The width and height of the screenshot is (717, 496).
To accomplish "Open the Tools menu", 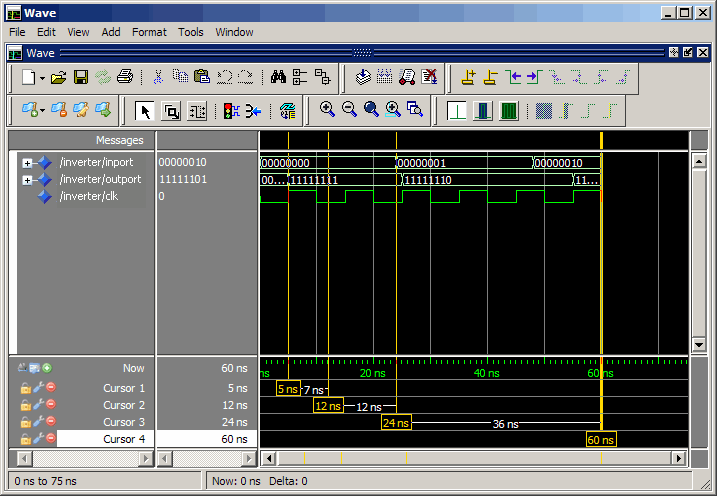I will pyautogui.click(x=190, y=32).
